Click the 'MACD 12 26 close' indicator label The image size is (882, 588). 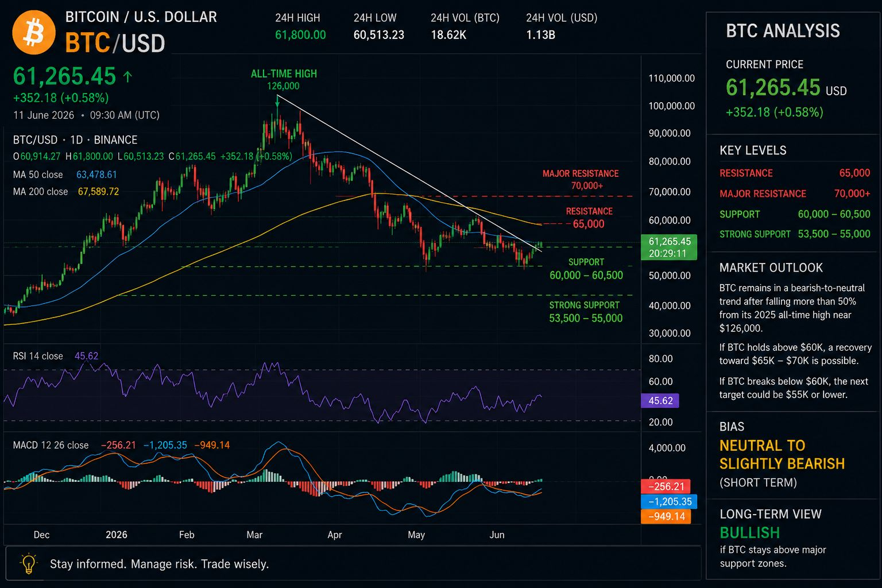click(51, 445)
